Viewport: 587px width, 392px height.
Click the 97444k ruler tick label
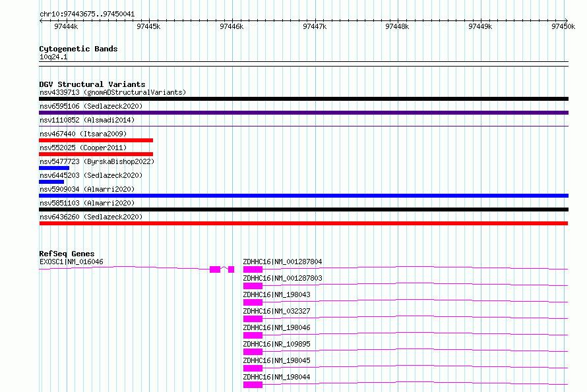66,26
